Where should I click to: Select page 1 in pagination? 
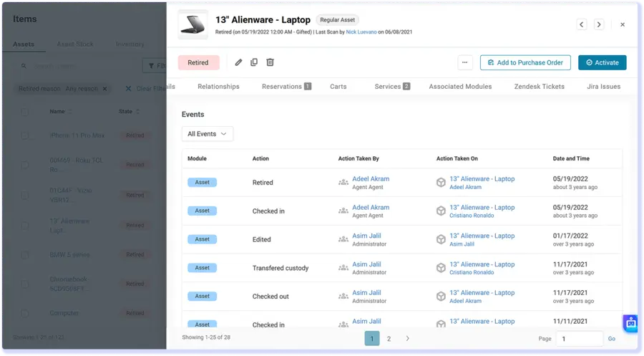(372, 339)
